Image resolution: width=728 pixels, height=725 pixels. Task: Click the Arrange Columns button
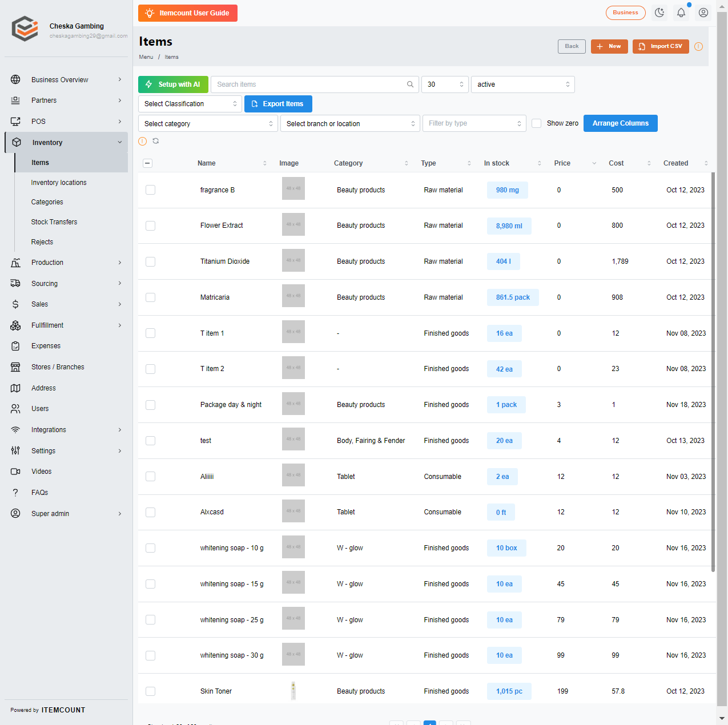click(621, 123)
